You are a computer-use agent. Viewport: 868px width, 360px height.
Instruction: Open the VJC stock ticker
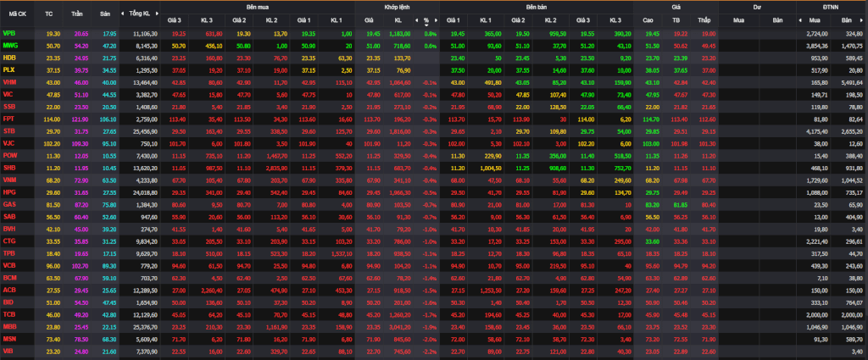pos(8,142)
